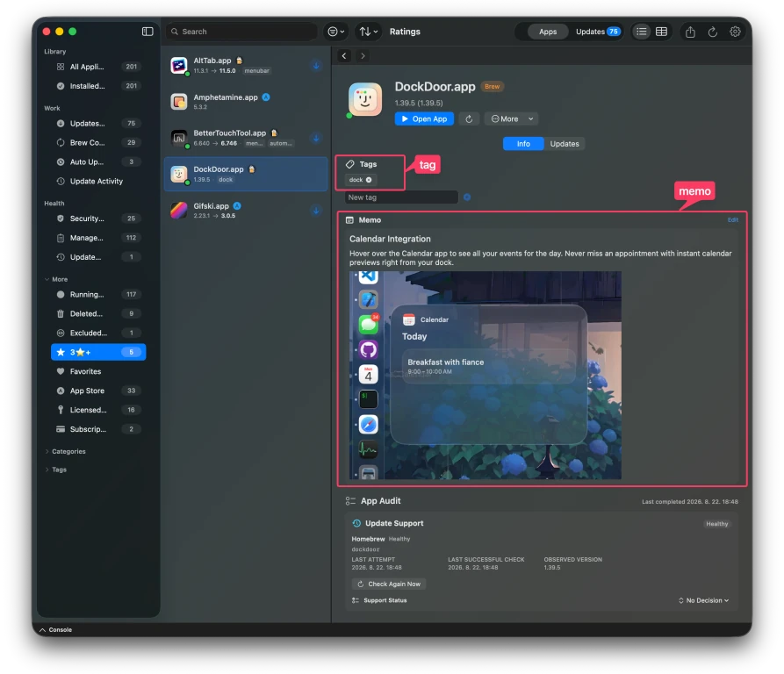Click the DockDoor app icon

[365, 99]
